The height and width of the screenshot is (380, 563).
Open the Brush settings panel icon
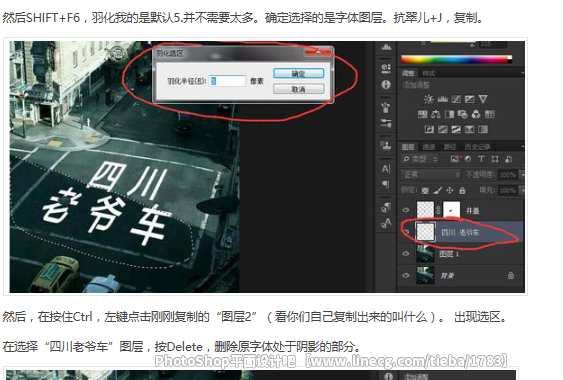pyautogui.click(x=386, y=123)
